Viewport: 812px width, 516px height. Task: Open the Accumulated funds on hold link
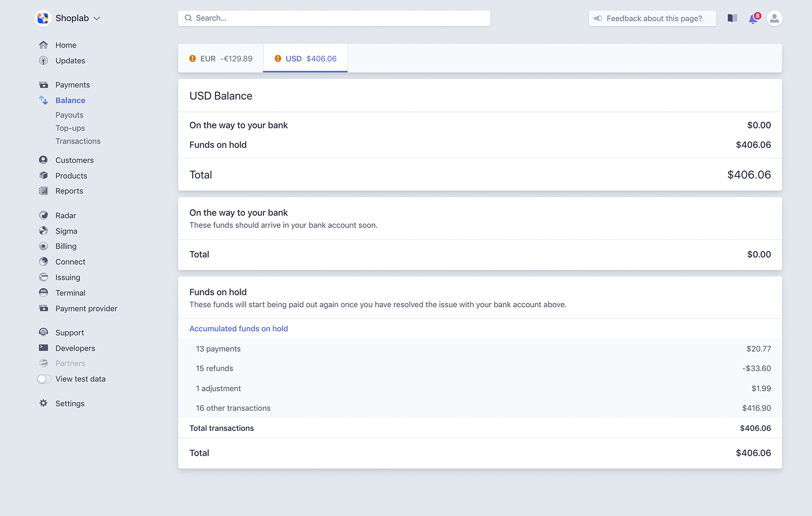click(239, 328)
